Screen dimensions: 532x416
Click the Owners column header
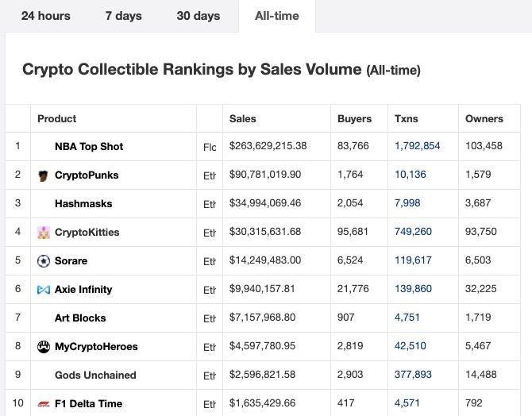pos(484,119)
